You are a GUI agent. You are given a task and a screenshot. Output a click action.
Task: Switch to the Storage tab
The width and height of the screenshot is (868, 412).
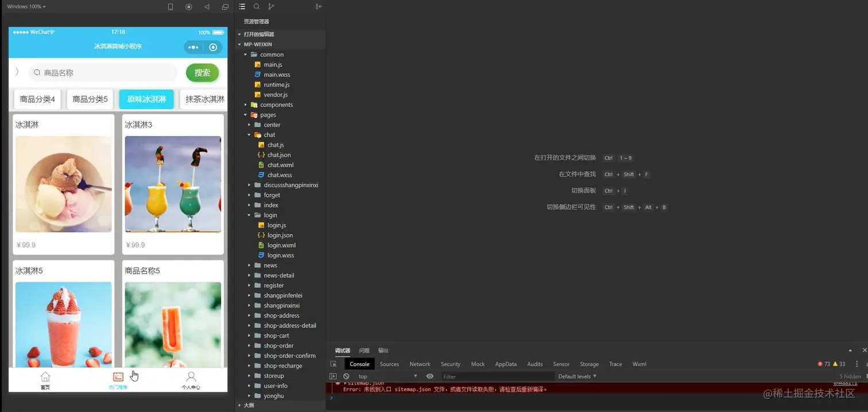pos(589,364)
